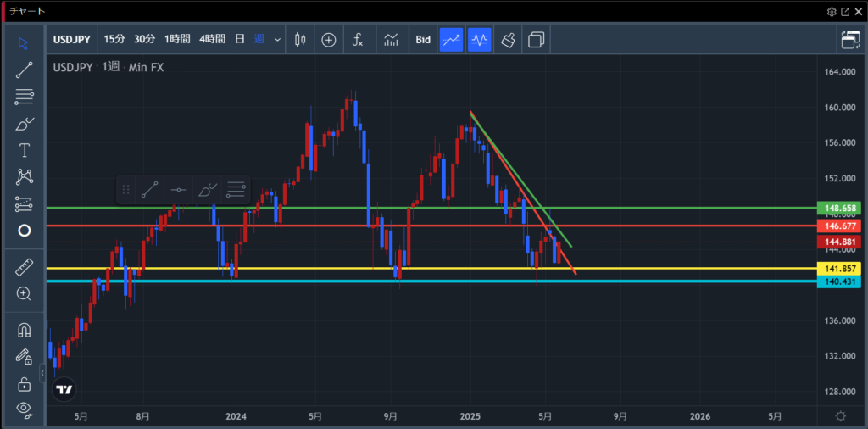Click the paintbrush theme icon
This screenshot has width=868, height=429.
click(509, 39)
